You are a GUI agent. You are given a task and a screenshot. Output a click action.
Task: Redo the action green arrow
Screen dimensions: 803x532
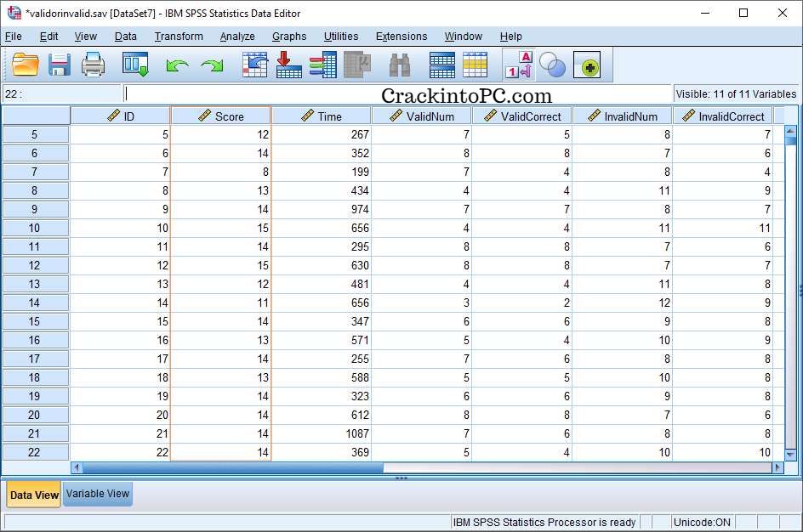click(212, 66)
